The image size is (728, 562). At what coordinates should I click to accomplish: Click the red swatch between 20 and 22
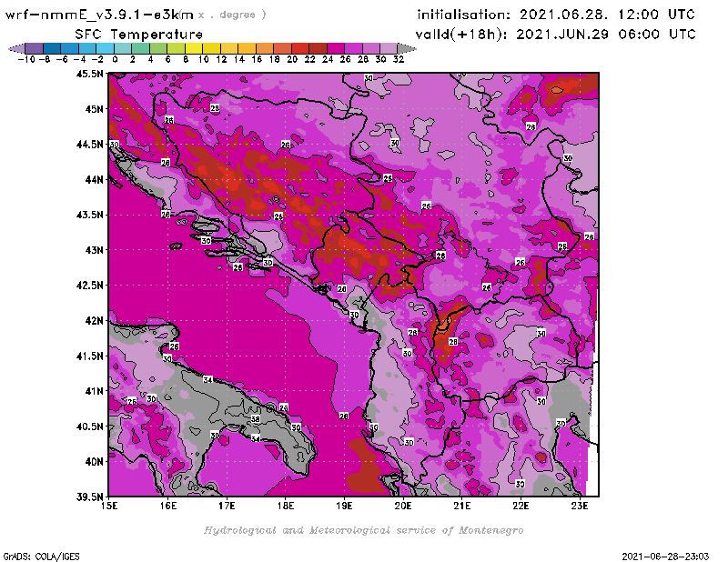(x=299, y=49)
